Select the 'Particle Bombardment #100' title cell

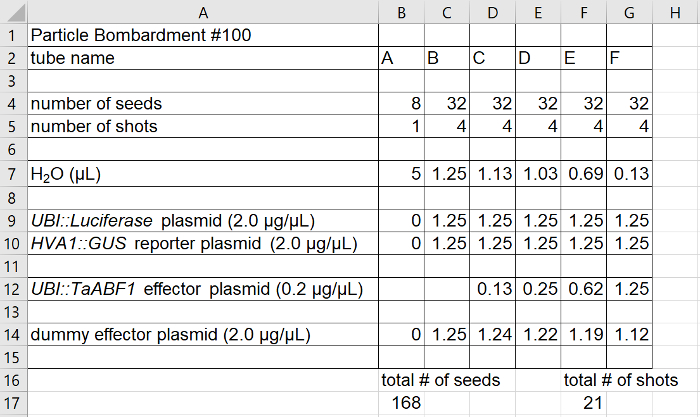[141, 35]
